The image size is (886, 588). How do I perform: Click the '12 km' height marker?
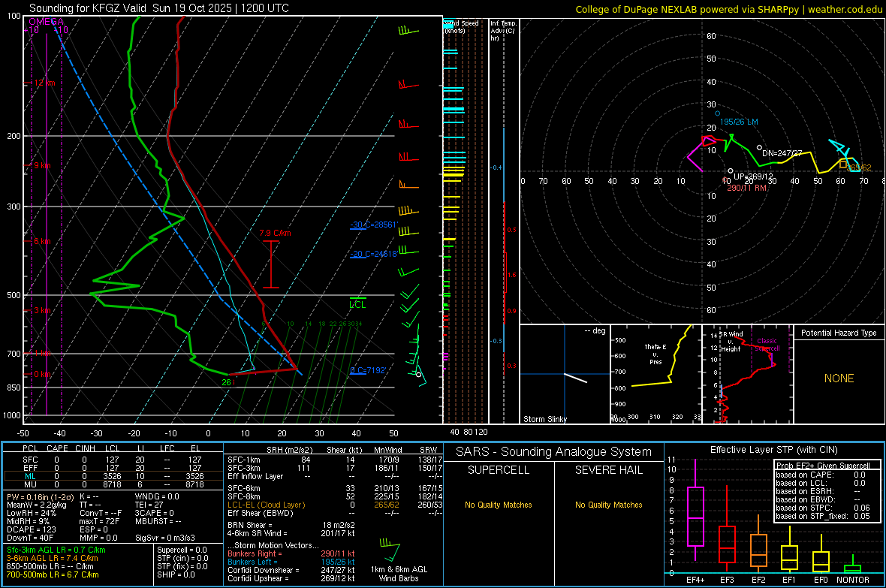44,83
